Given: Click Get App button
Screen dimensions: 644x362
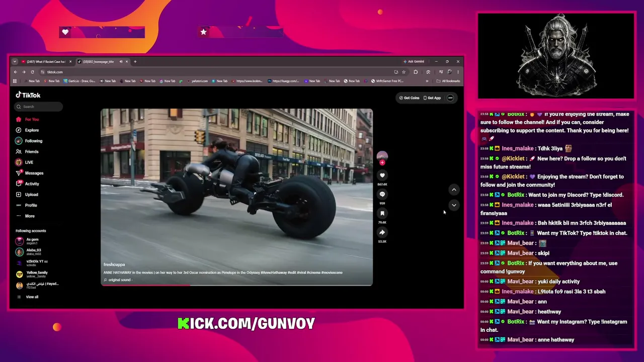Looking at the screenshot, I should [432, 98].
